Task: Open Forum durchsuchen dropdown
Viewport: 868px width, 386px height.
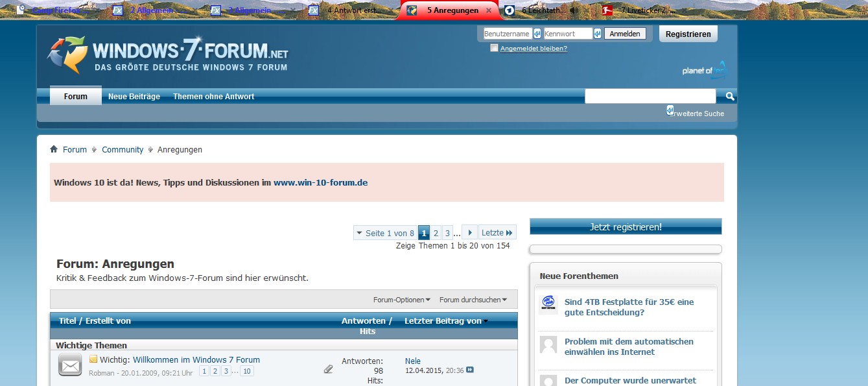Action: tap(473, 300)
